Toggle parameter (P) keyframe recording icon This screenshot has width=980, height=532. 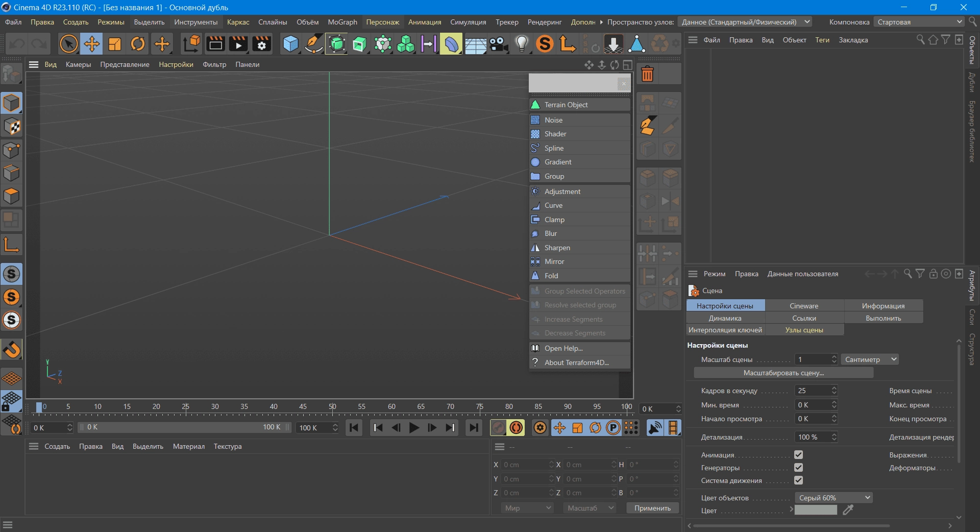pyautogui.click(x=613, y=428)
